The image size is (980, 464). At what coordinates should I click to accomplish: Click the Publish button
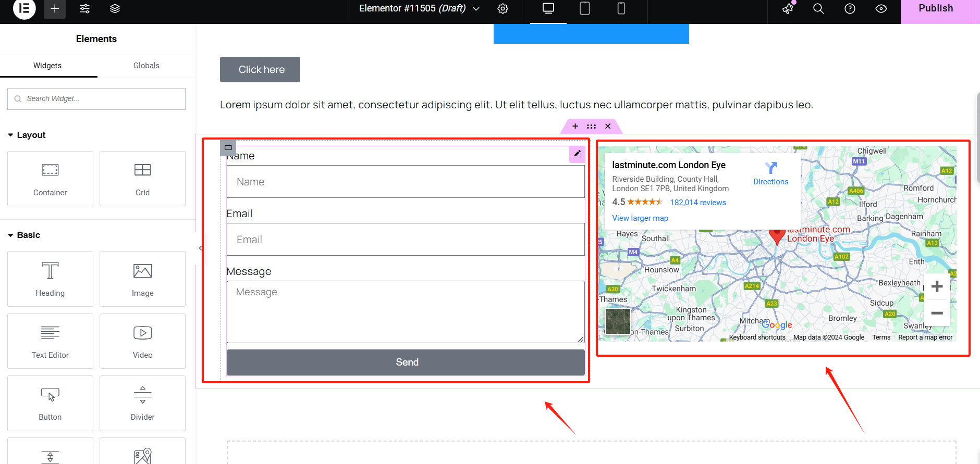[936, 9]
